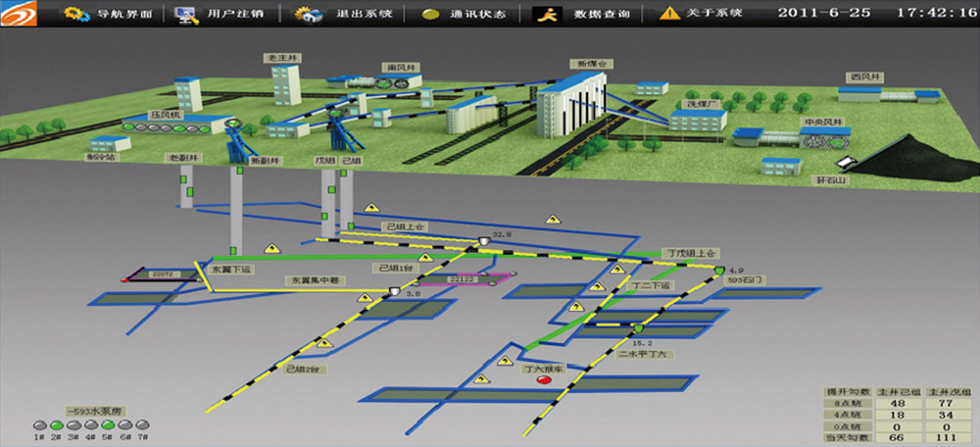The width and height of the screenshot is (980, 447).
Task: Select the 22122 working face label
Action: pos(462,279)
